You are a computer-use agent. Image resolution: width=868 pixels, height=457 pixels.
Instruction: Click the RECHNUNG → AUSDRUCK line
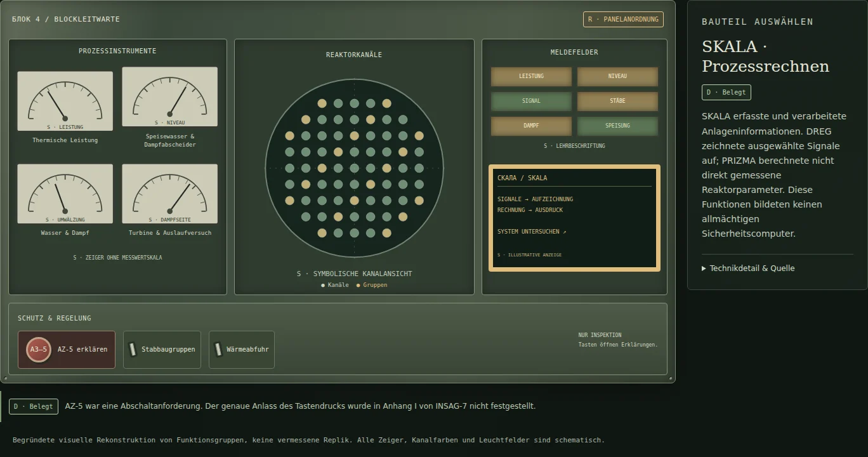tap(530, 210)
